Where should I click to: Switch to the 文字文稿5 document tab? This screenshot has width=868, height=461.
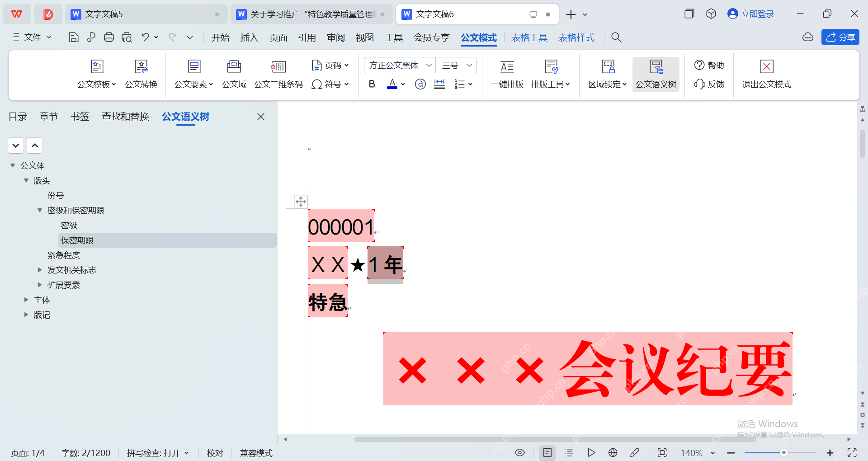146,14
